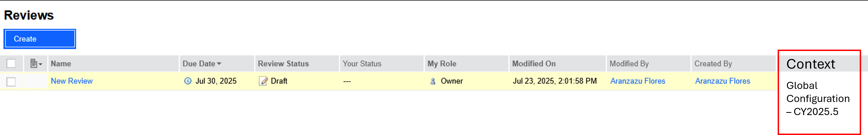Click the Modified By column header
This screenshot has height=135, width=868.
[x=629, y=64]
